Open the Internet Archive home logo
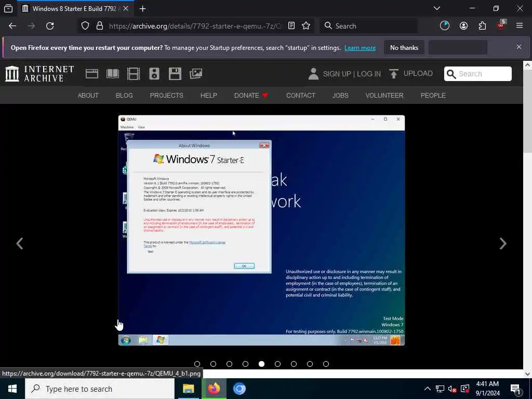The height and width of the screenshot is (399, 532). [x=39, y=74]
